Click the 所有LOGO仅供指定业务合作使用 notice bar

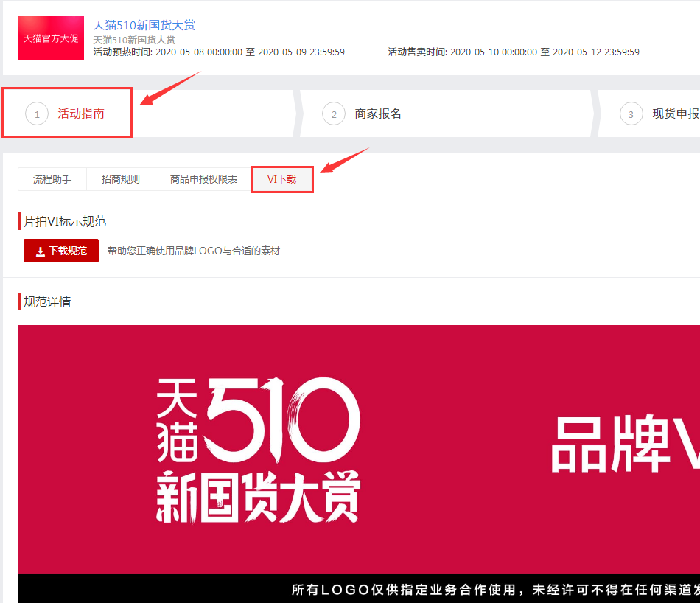tap(359, 589)
